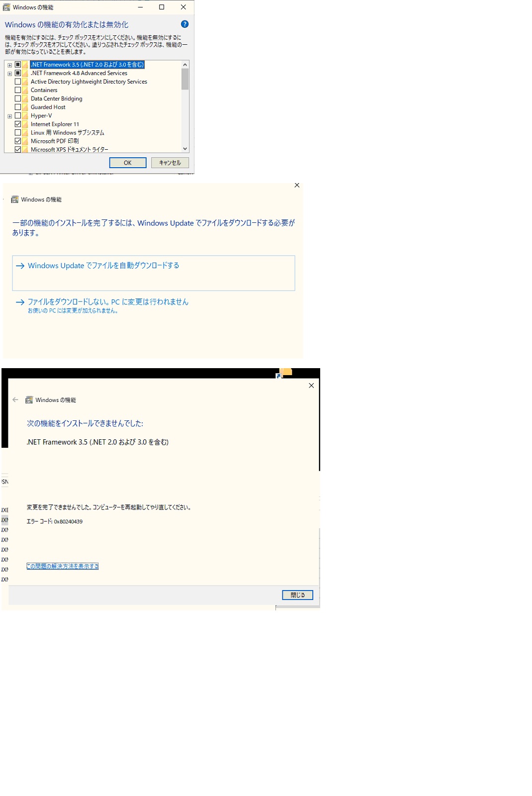This screenshot has width=532, height=796.
Task: Click the Guarded Host folder icon
Action: 25,107
